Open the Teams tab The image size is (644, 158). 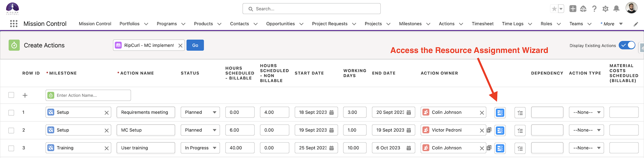point(576,24)
